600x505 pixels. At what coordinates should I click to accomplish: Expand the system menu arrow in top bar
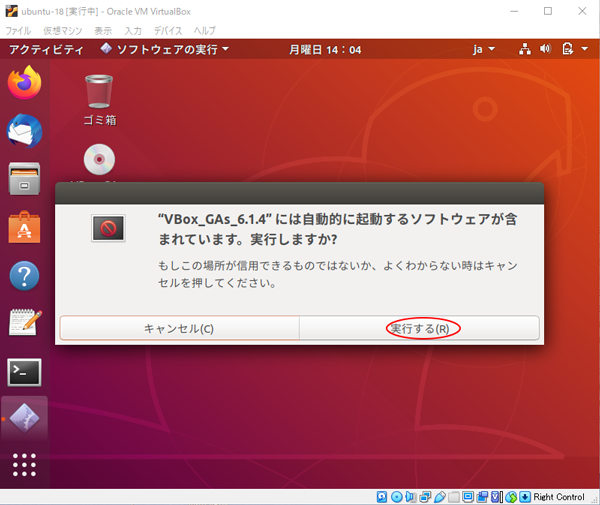(x=585, y=49)
